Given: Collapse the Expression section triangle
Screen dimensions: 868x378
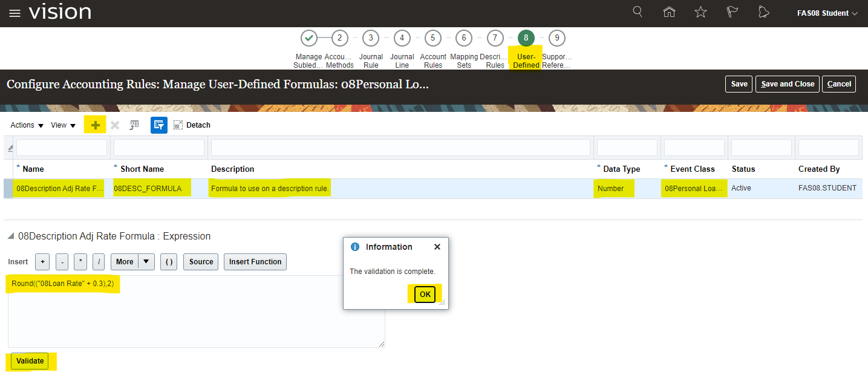Looking at the screenshot, I should coord(10,236).
